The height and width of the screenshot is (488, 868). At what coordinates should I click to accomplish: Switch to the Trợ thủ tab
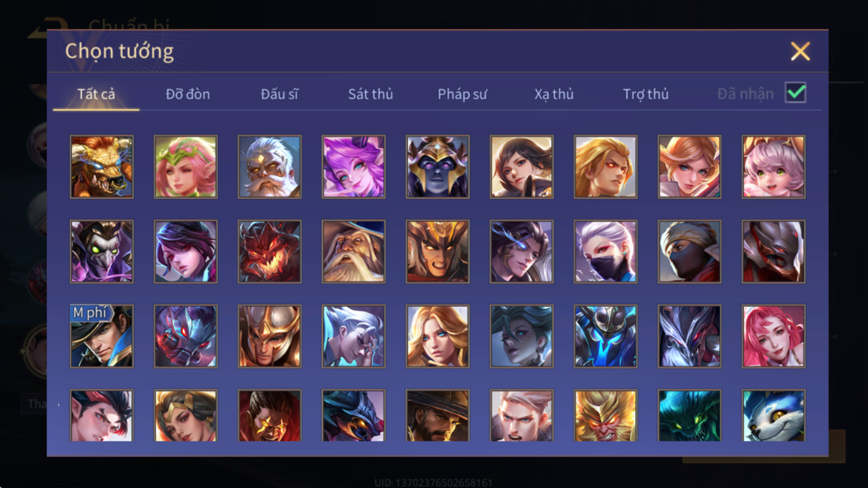tap(645, 94)
